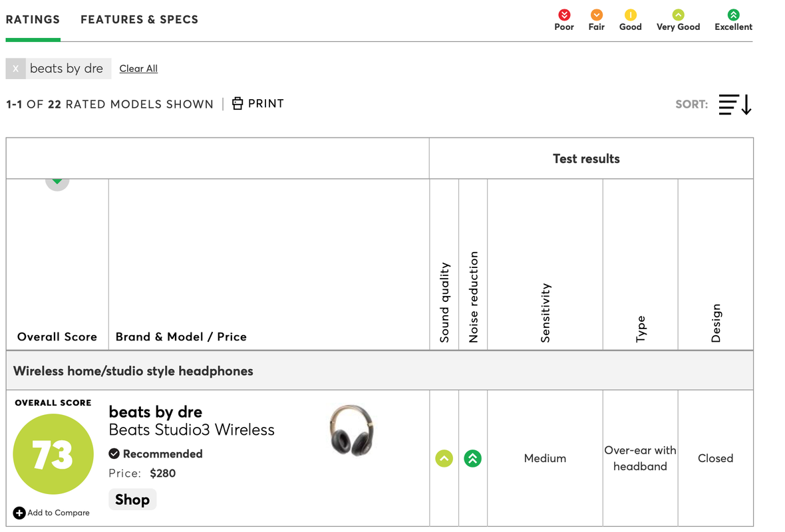Screen dimensions: 785x532
Task: Click the PRINT text label
Action: point(266,104)
